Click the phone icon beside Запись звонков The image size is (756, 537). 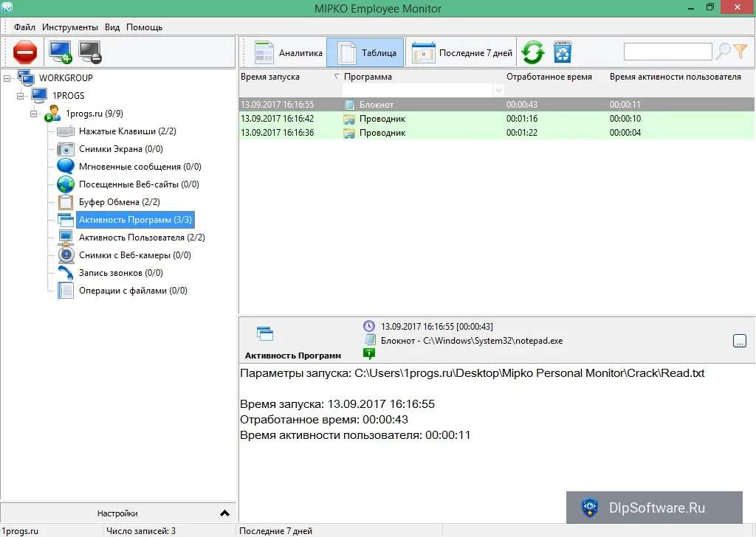[x=66, y=273]
